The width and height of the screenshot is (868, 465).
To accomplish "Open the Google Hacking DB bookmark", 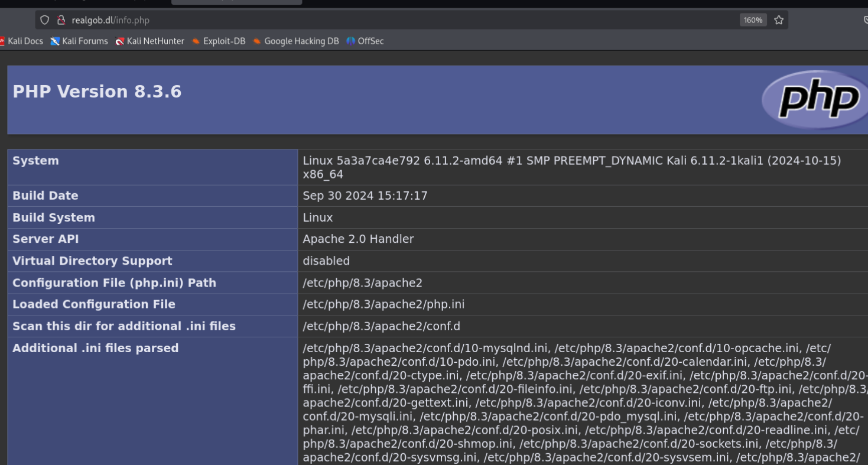I will 296,41.
